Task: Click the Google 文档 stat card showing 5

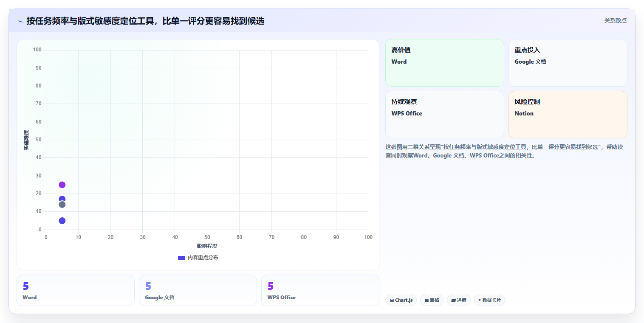Action: point(198,290)
